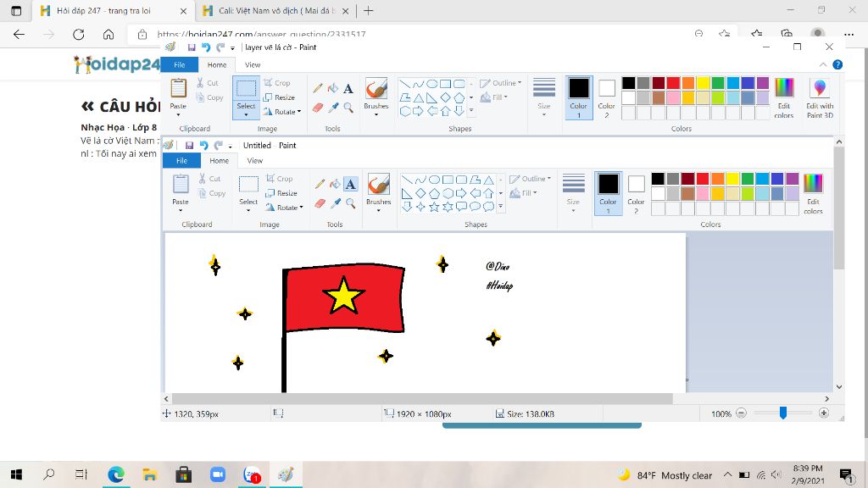Open Microsoft Store from taskbar
Image resolution: width=868 pixels, height=488 pixels.
coord(184,474)
